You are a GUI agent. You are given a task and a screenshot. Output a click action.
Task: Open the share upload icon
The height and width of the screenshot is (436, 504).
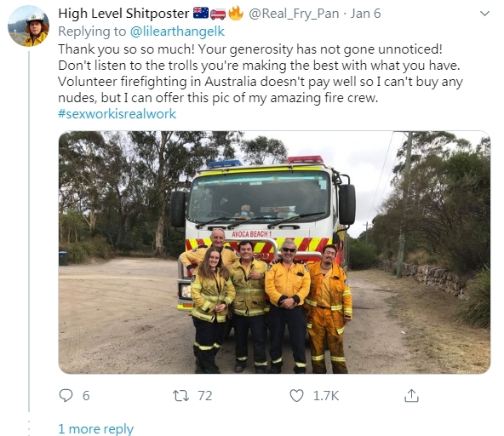[411, 395]
